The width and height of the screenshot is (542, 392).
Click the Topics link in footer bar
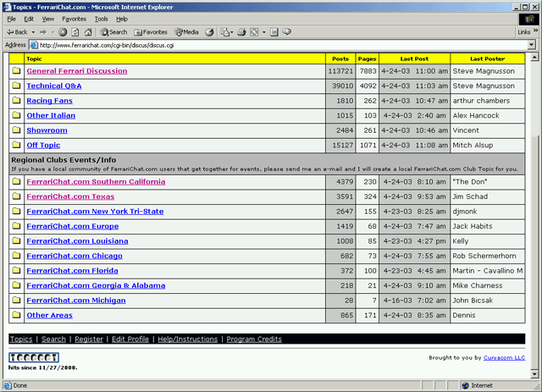(21, 340)
